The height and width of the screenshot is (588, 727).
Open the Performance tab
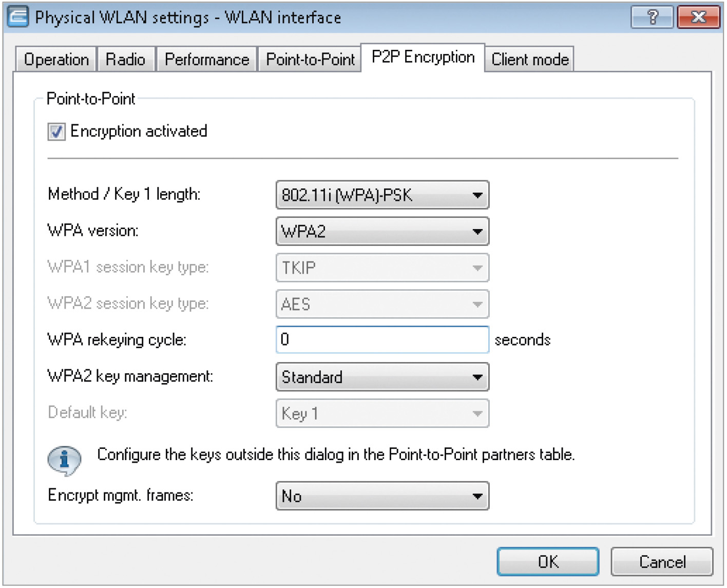point(207,60)
